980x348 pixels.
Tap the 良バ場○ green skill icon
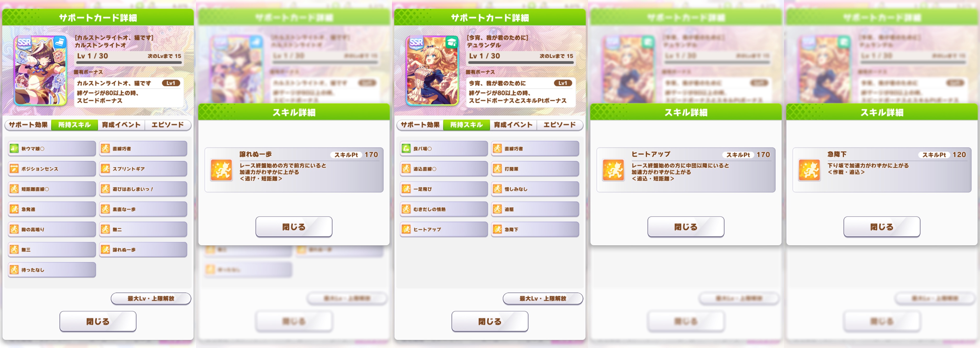(x=406, y=148)
